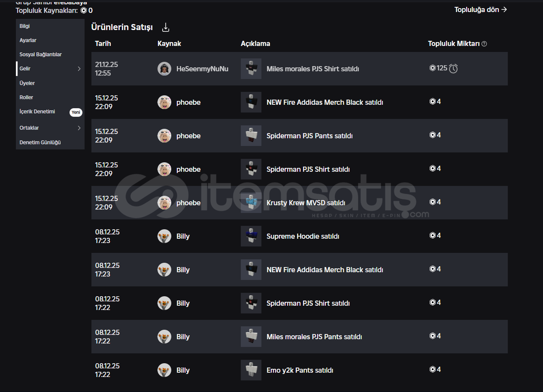Open the Miles morales PJS Shirt sale
The width and height of the screenshot is (543, 392).
pos(312,69)
